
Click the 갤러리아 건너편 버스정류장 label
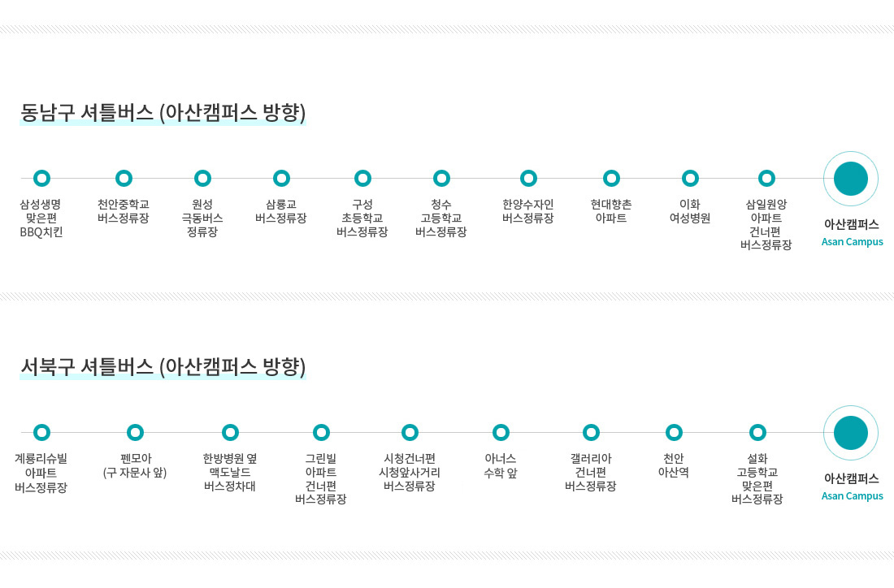591,473
